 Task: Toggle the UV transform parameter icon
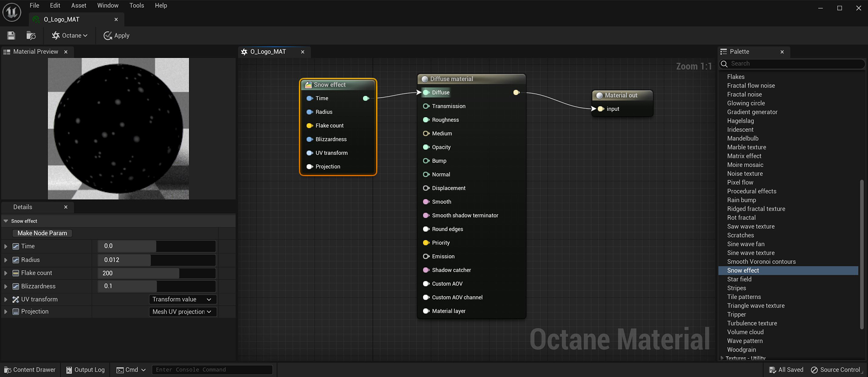click(x=16, y=300)
